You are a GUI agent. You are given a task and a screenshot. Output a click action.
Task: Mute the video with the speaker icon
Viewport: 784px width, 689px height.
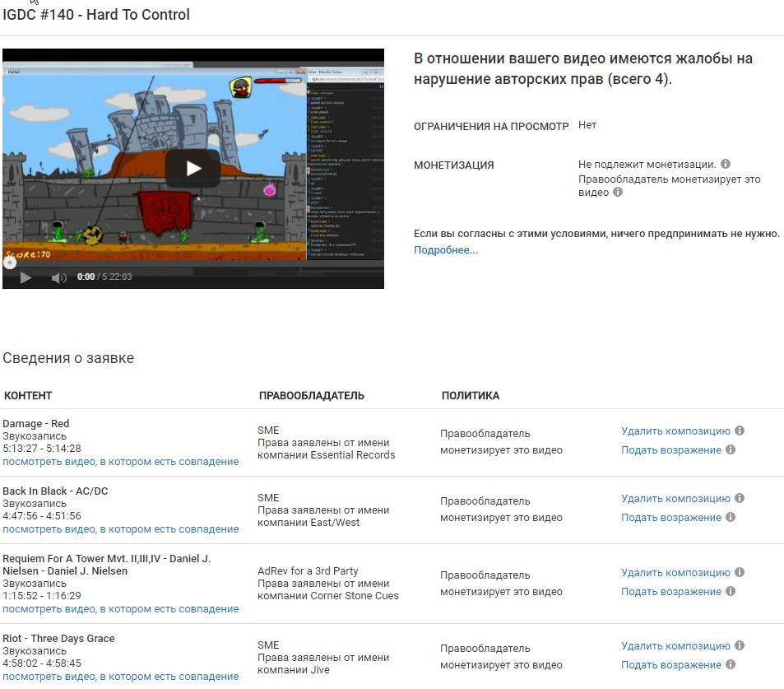coord(59,277)
